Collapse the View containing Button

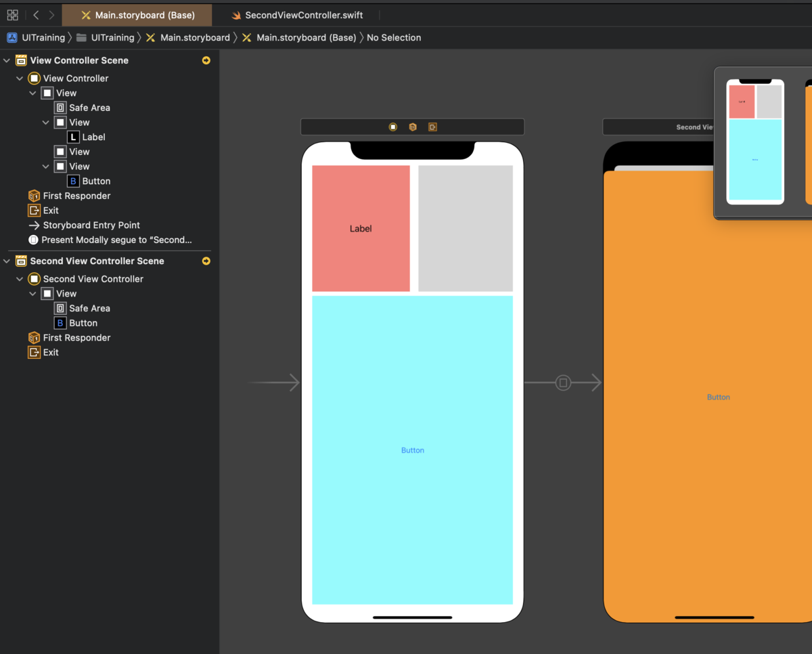point(45,167)
